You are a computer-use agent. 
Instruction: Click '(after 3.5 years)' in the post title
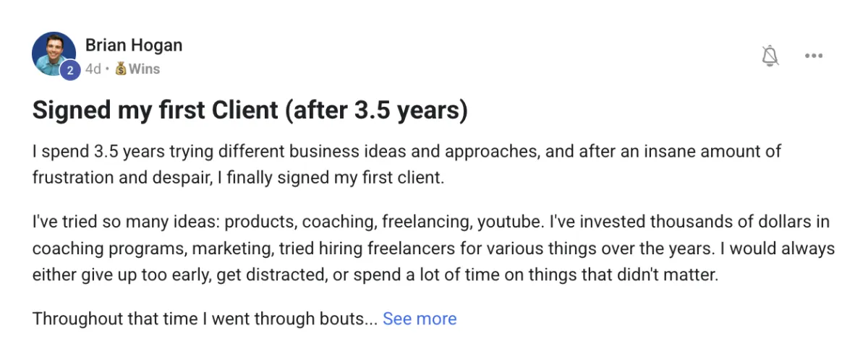coord(375,110)
